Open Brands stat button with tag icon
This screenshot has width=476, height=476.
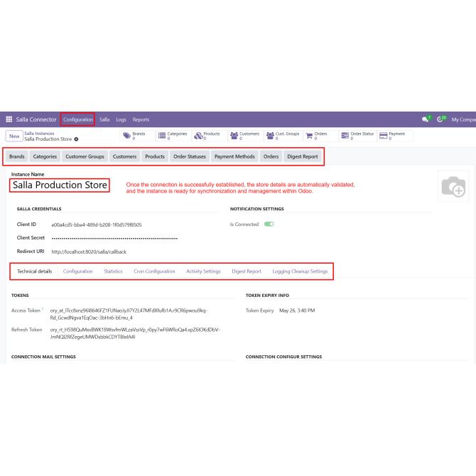pos(138,136)
